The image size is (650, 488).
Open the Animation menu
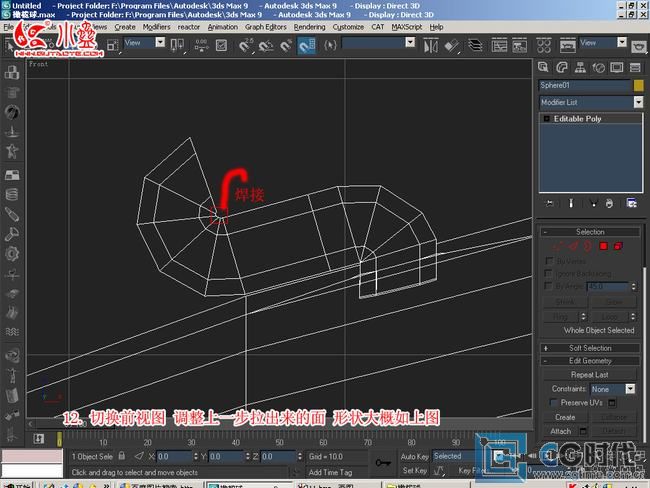(223, 27)
